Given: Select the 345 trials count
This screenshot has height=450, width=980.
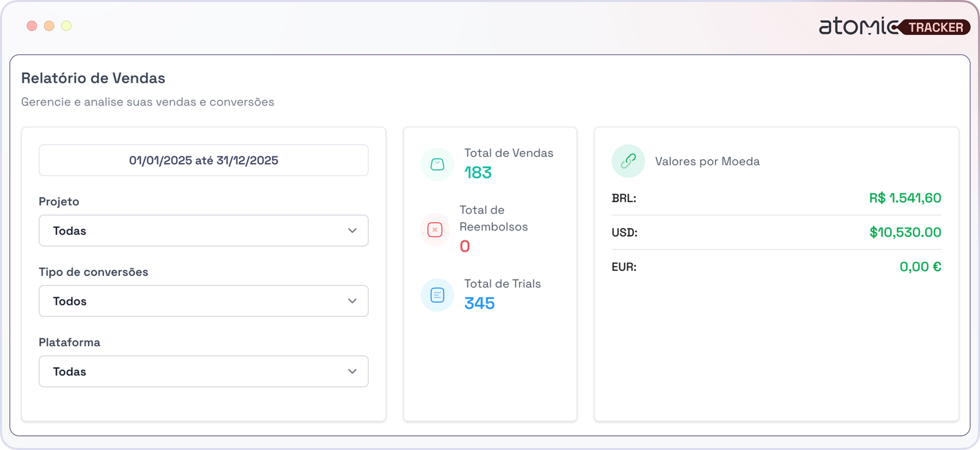Looking at the screenshot, I should (479, 303).
